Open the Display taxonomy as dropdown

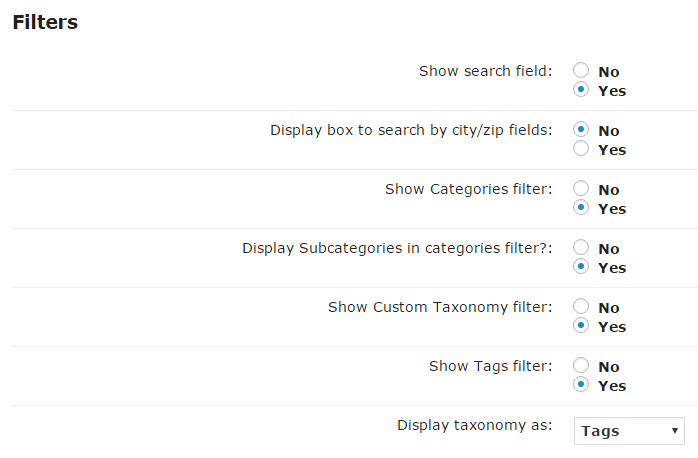629,431
